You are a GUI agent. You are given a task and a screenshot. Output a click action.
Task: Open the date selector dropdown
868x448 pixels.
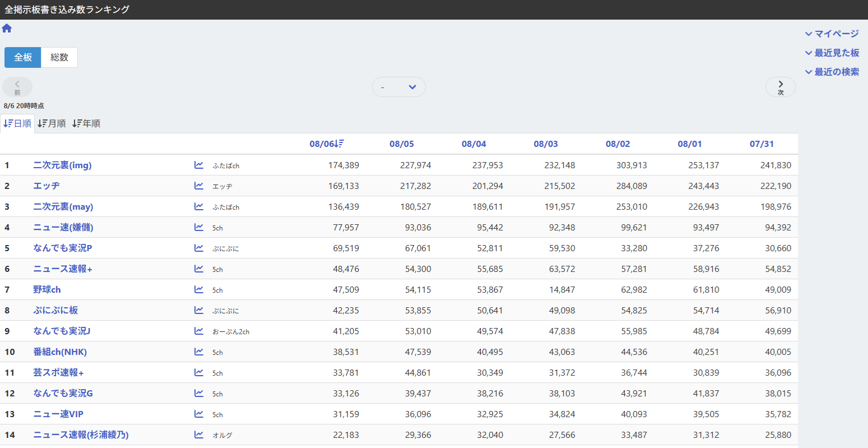click(x=399, y=87)
